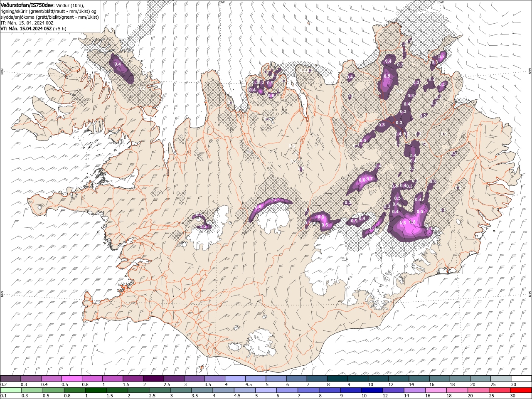Click the initial time 'IT: Mán. 15. 04. 2024 00Z'
The image size is (532, 399).
pyautogui.click(x=26, y=23)
